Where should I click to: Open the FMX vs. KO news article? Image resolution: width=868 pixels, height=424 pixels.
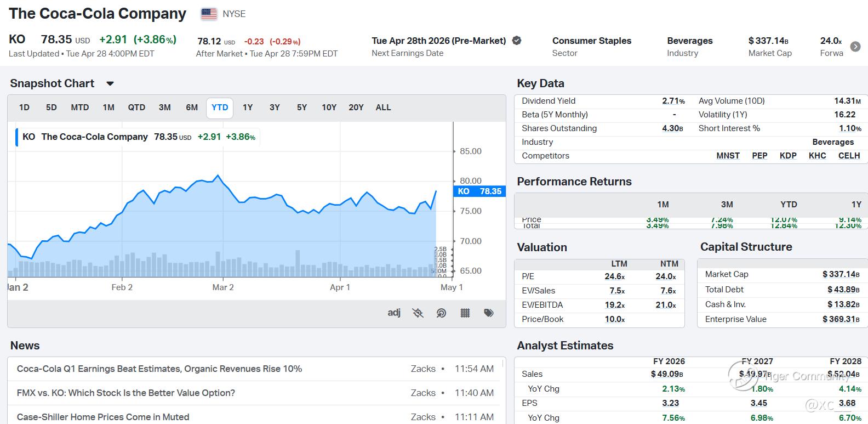click(126, 393)
